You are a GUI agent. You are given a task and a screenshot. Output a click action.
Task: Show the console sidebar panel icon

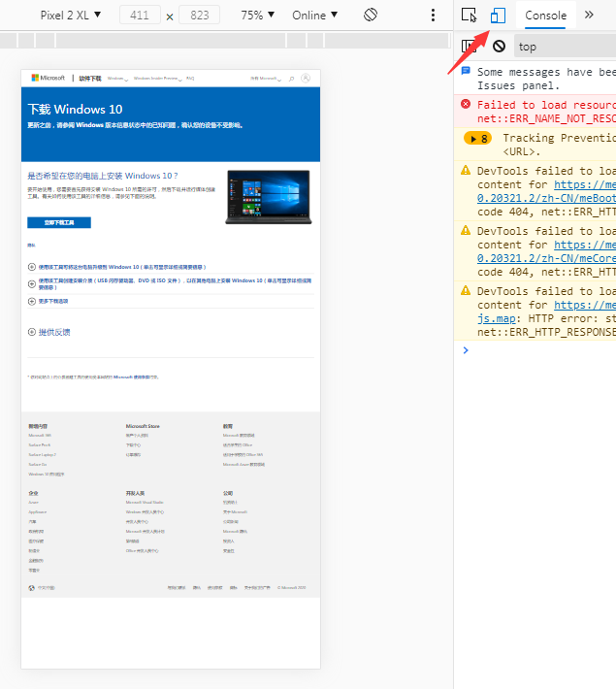pos(469,46)
